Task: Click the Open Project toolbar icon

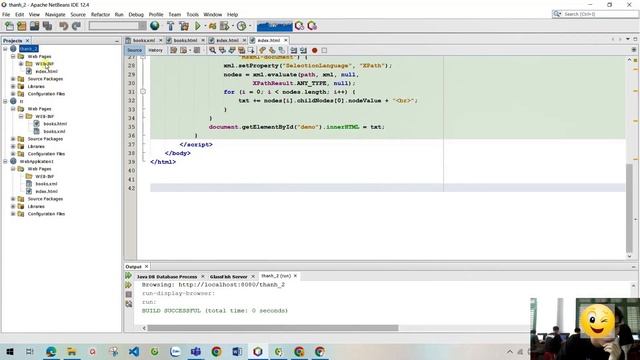Action: [34, 26]
